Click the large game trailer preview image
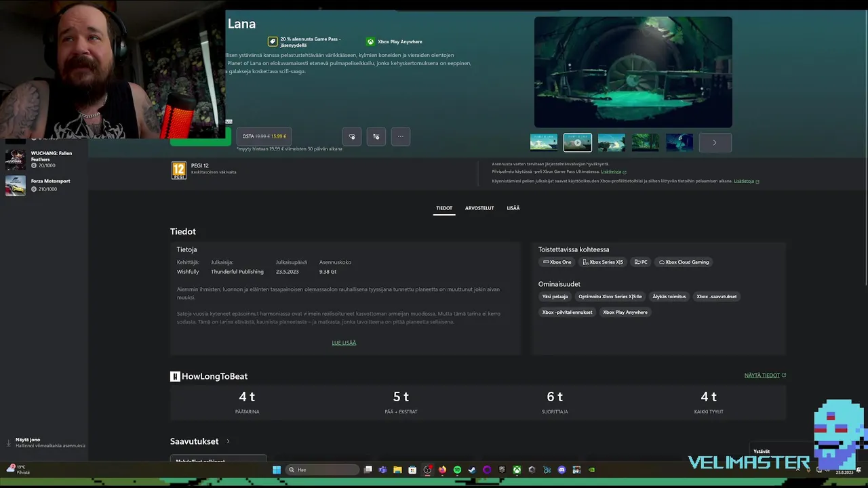The image size is (868, 488). tap(633, 72)
